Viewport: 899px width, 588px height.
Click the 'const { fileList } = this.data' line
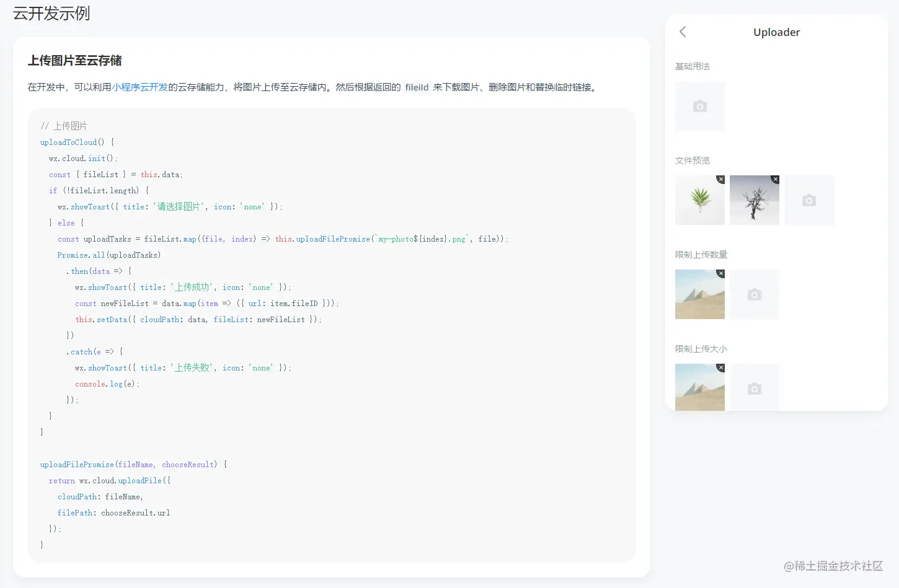(116, 174)
